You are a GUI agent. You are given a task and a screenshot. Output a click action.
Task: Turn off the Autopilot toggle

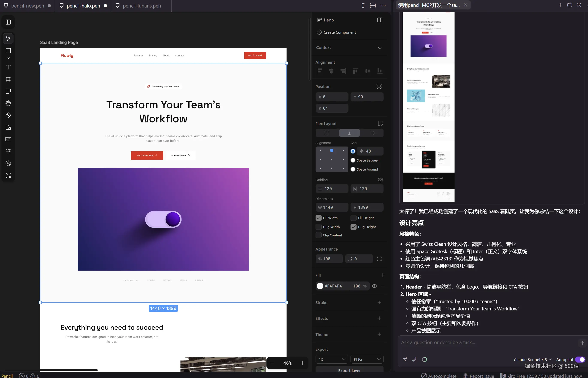pos(580,359)
